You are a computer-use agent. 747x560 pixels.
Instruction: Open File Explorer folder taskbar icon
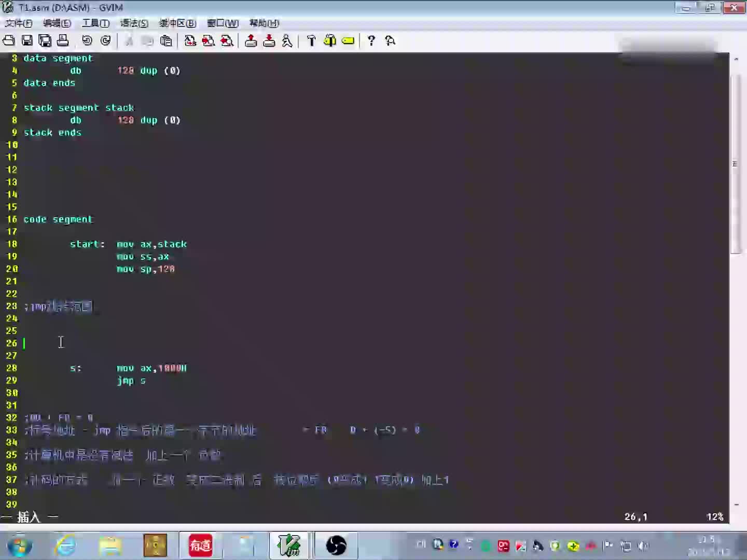(x=110, y=545)
